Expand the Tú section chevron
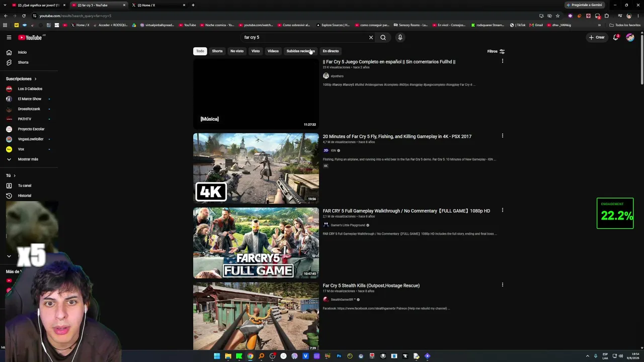644x362 pixels. click(14, 175)
